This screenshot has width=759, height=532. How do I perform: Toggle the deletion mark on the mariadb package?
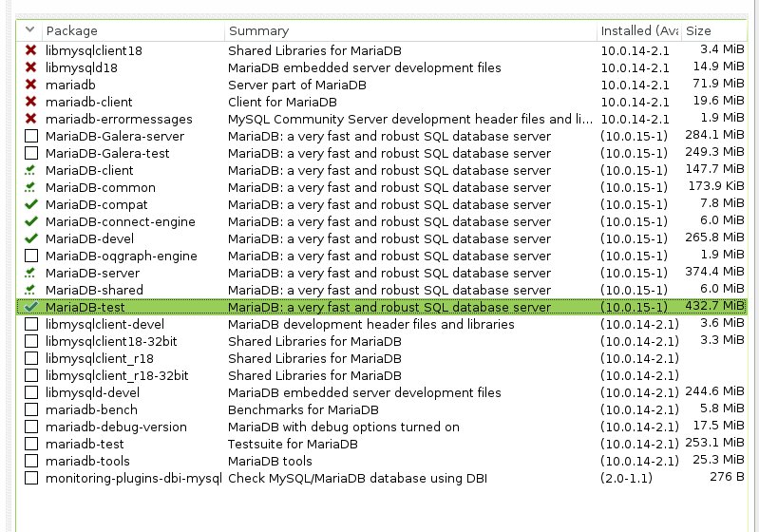click(x=31, y=85)
